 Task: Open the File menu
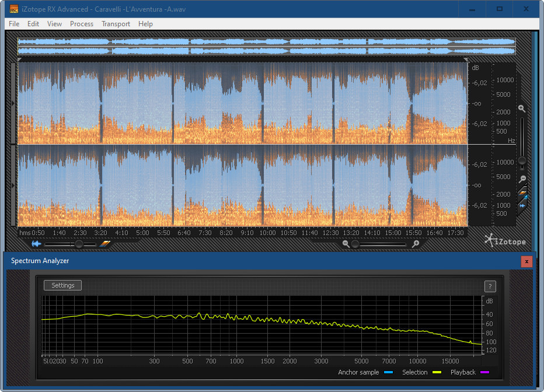tap(14, 24)
